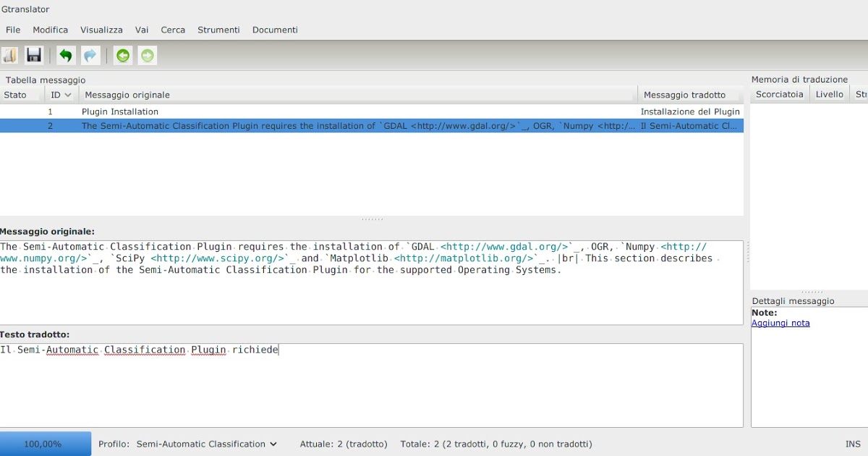
Task: Select the Plugin Installation message row
Action: 372,111
